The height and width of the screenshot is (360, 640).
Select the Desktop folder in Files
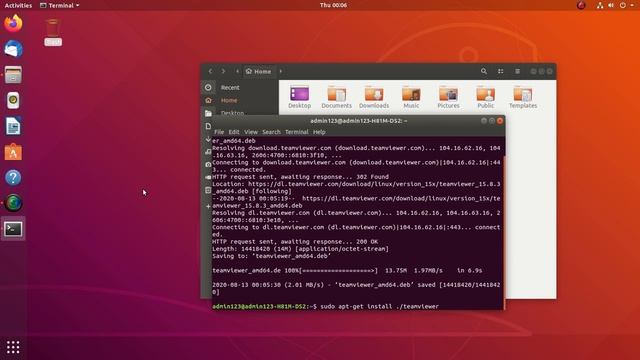(x=300, y=97)
